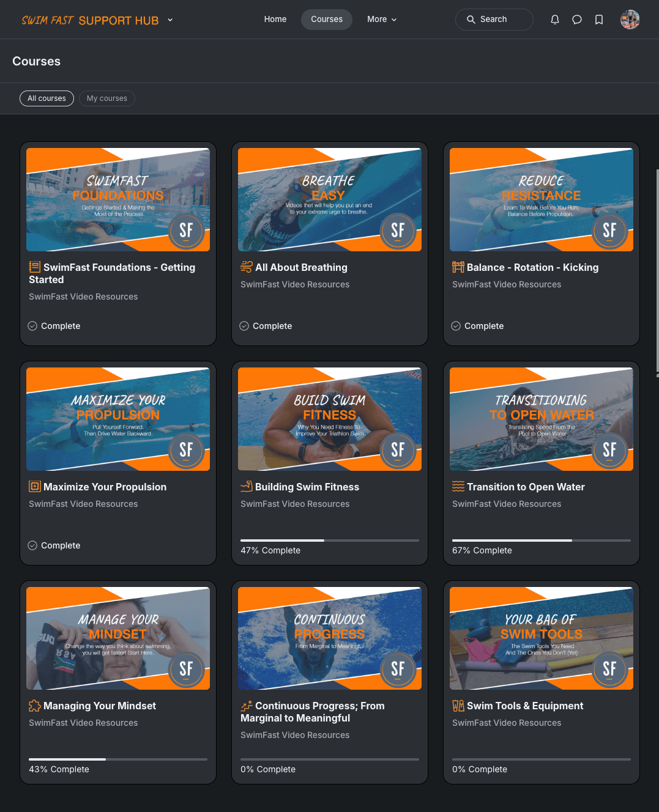
Task: Click the waves icon beside Transition to Open Water
Action: 458,487
